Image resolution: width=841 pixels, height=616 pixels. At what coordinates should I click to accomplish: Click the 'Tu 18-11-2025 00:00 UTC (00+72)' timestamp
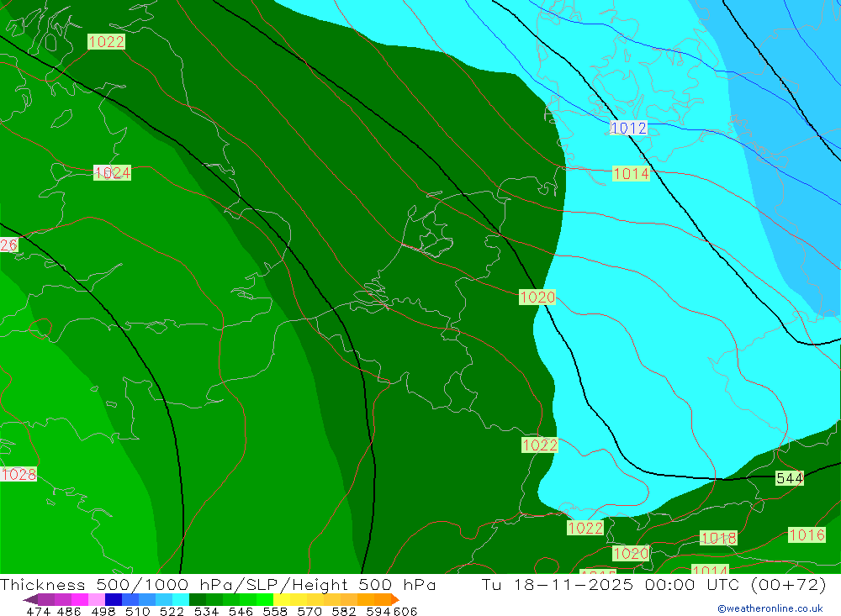pos(653,584)
